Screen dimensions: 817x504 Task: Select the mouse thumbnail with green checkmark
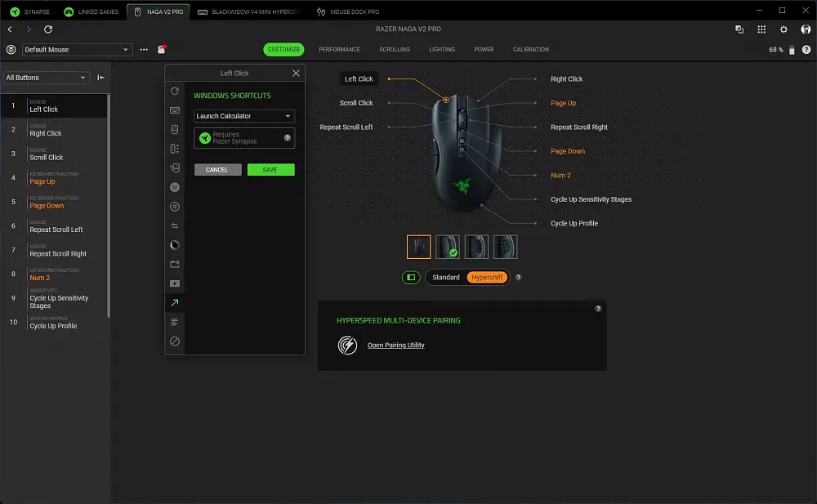tap(447, 247)
